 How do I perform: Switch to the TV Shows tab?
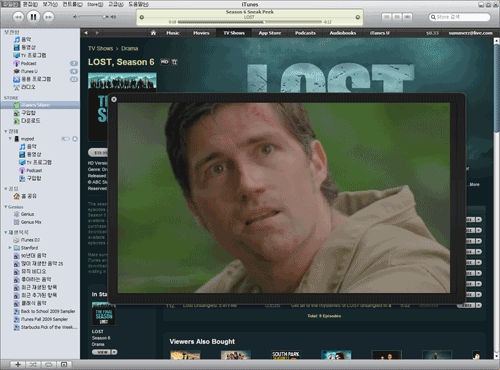[234, 33]
